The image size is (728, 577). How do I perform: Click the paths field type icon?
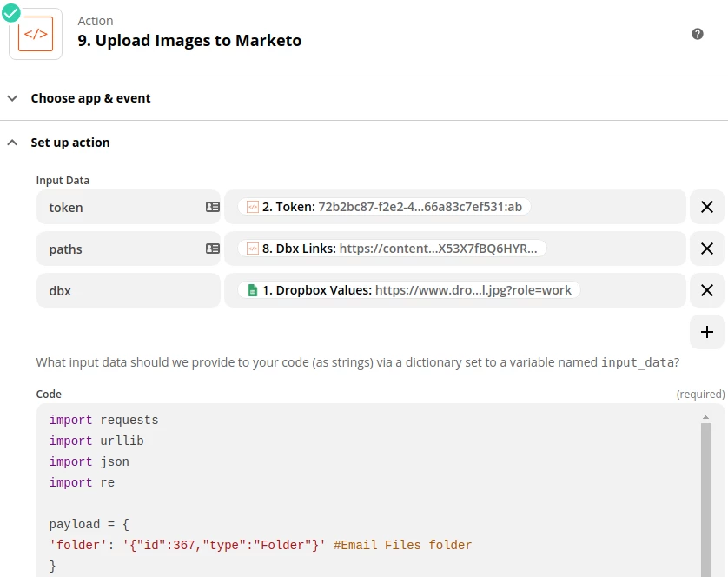coord(212,249)
